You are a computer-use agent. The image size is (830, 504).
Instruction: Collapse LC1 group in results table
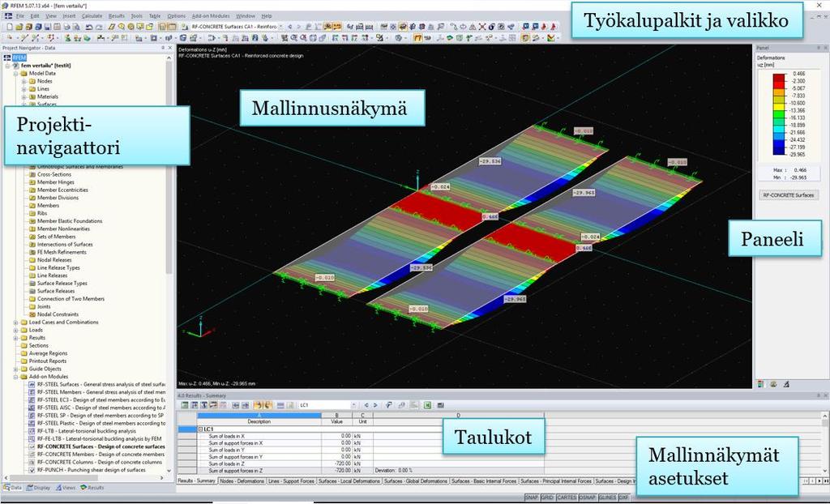(x=201, y=429)
